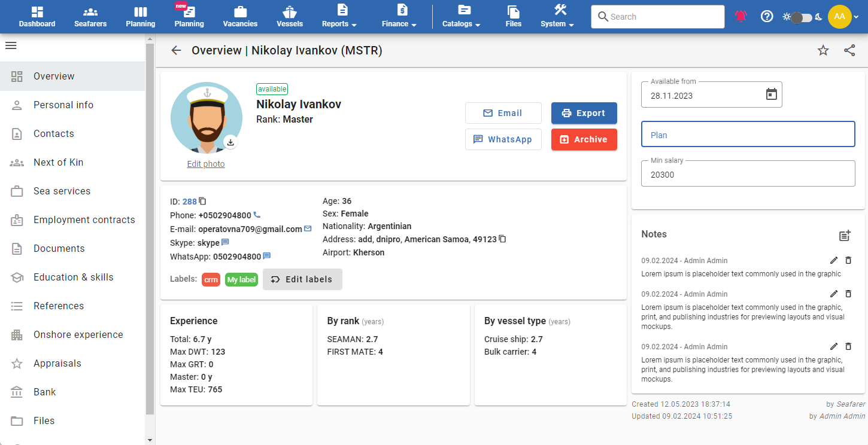Screen dimensions: 868x445
Task: Copy the seafarer ID 288
Action: pyautogui.click(x=202, y=202)
